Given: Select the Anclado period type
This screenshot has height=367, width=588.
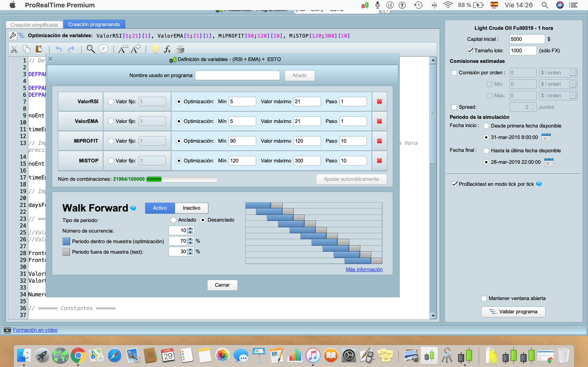Looking at the screenshot, I should coord(173,220).
